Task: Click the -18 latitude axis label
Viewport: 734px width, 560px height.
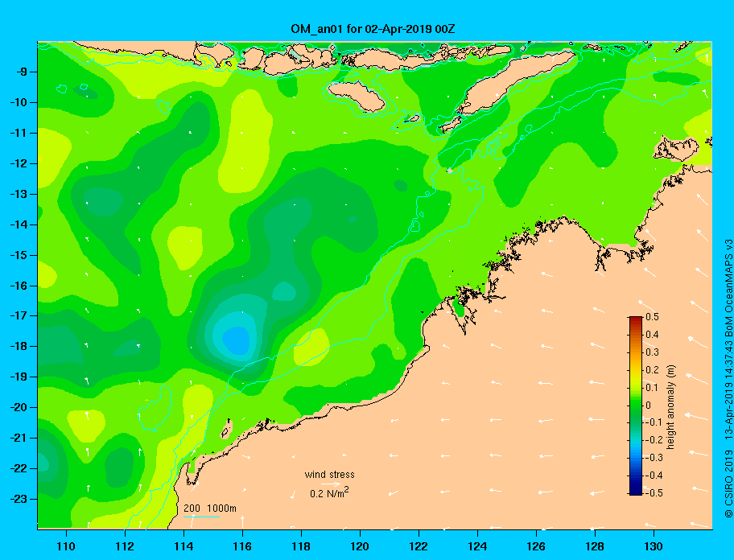Action: pos(19,346)
